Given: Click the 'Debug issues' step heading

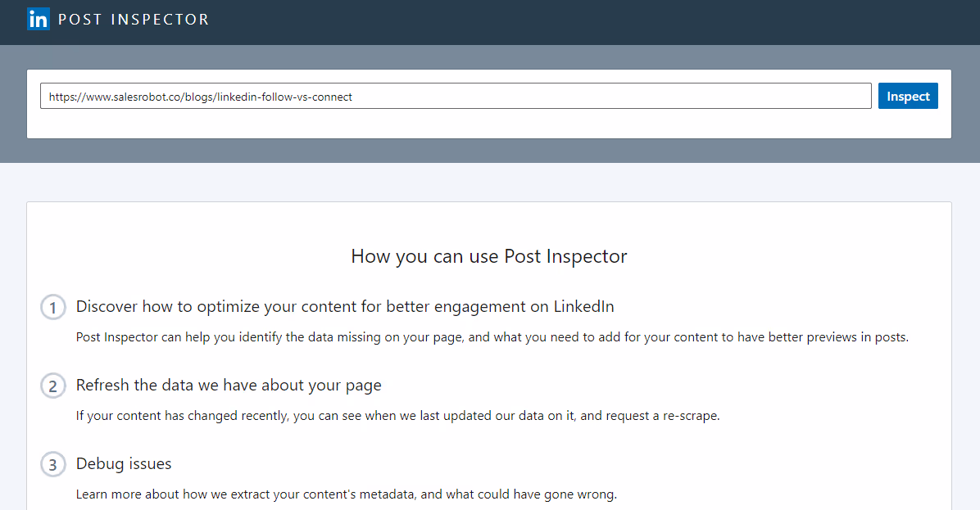Looking at the screenshot, I should (123, 464).
